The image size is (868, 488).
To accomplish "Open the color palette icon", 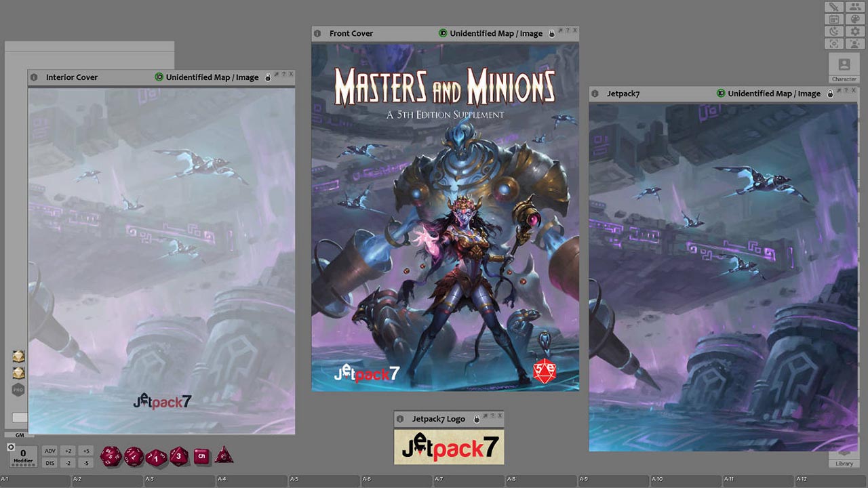I will (x=855, y=19).
